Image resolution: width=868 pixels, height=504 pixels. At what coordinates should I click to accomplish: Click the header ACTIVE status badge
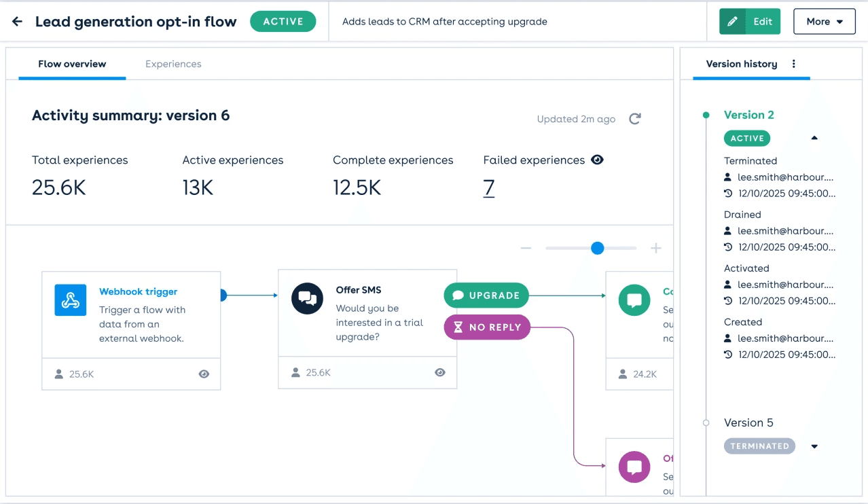pyautogui.click(x=283, y=21)
